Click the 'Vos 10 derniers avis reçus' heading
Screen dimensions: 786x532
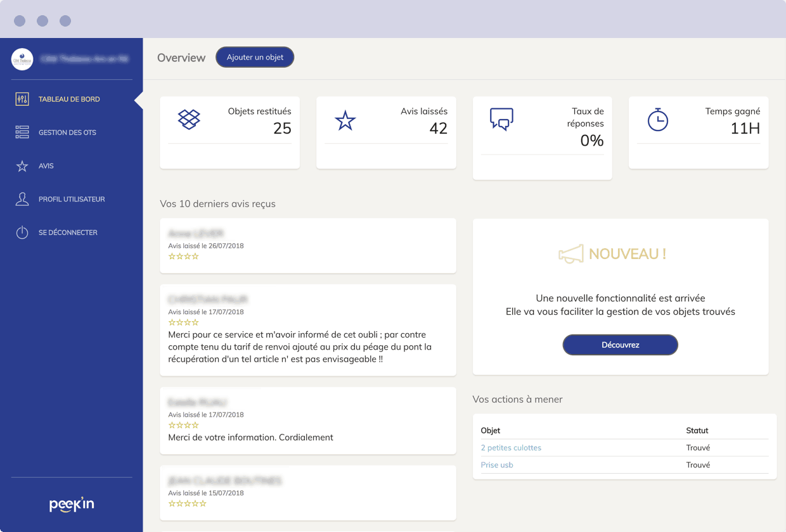coord(217,204)
